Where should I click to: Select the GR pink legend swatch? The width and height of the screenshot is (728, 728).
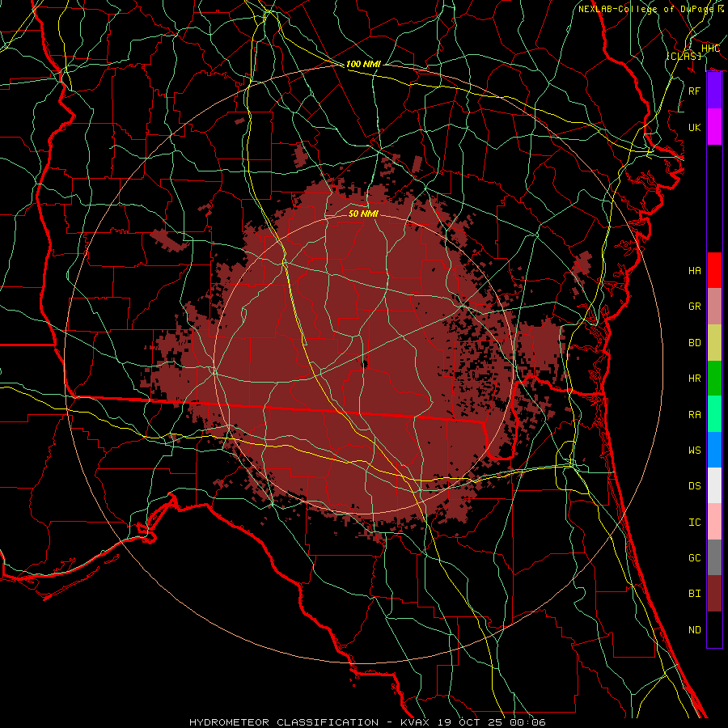(714, 307)
